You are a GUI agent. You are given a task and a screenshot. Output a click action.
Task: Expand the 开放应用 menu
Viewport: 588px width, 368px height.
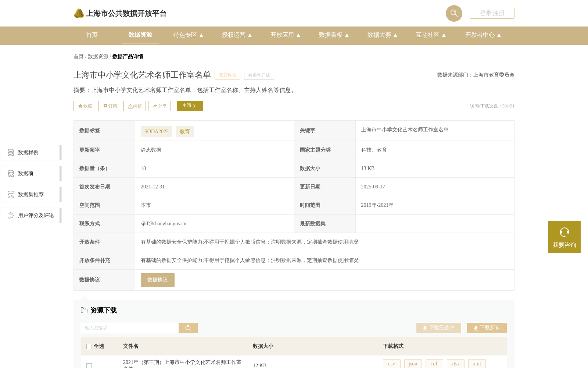(286, 35)
